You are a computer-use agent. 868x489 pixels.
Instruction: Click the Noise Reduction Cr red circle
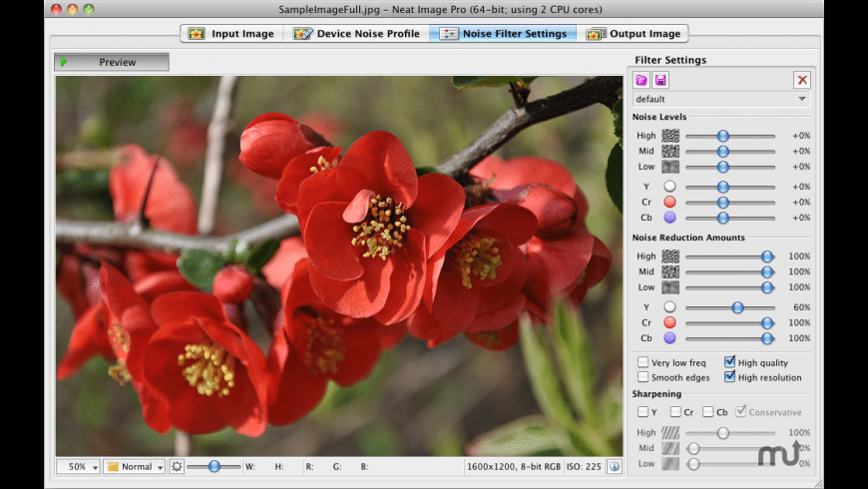pyautogui.click(x=669, y=323)
